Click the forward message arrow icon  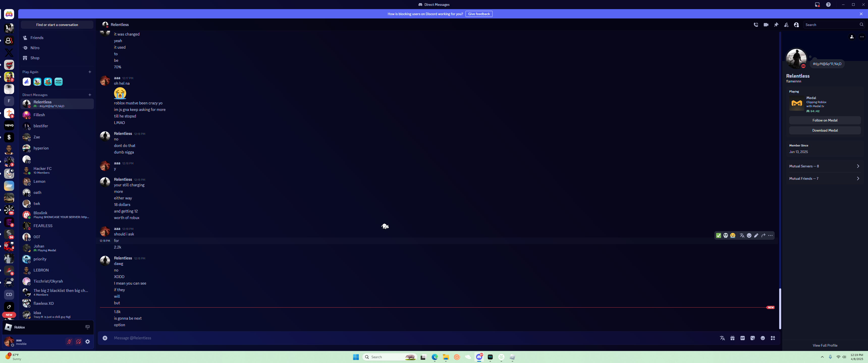tap(763, 235)
